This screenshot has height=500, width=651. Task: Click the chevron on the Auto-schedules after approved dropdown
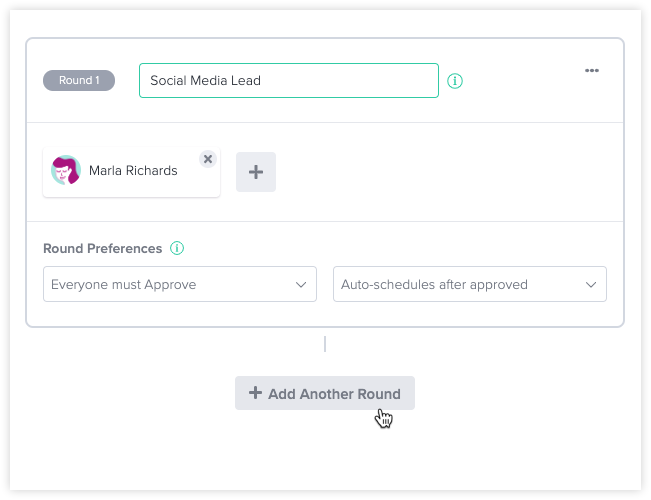coord(590,285)
